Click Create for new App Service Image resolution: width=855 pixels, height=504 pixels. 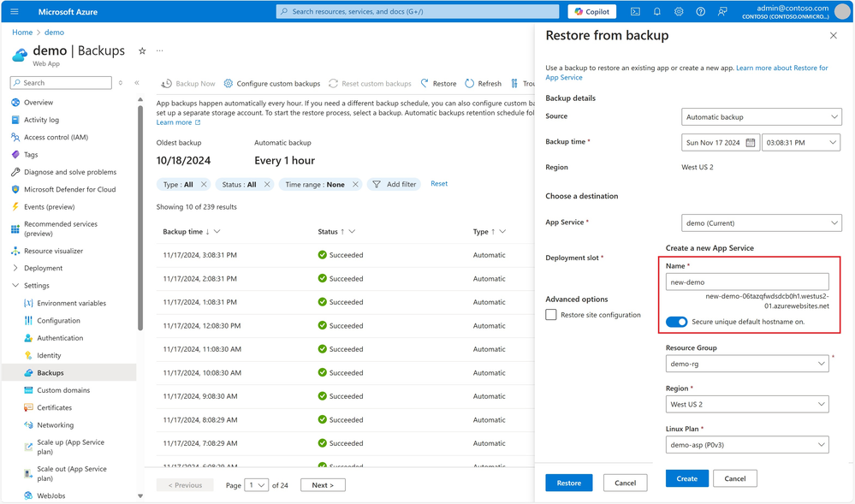[687, 478]
